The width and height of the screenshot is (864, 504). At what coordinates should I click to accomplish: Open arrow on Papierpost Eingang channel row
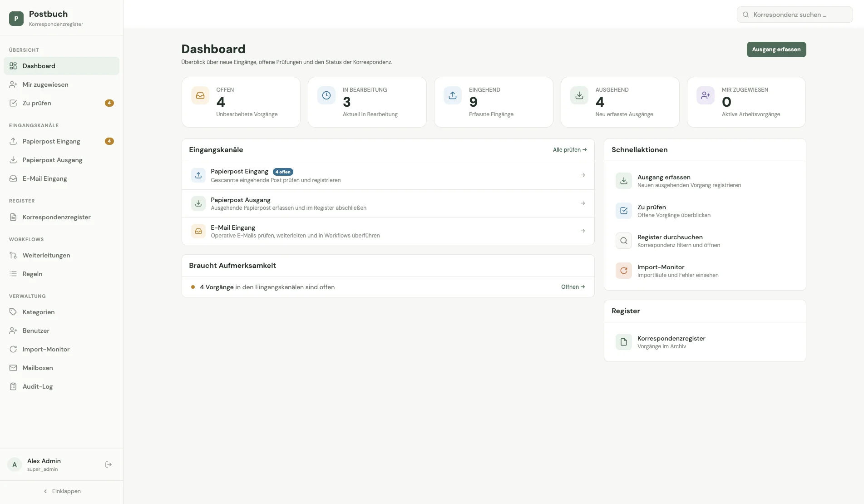[583, 175]
